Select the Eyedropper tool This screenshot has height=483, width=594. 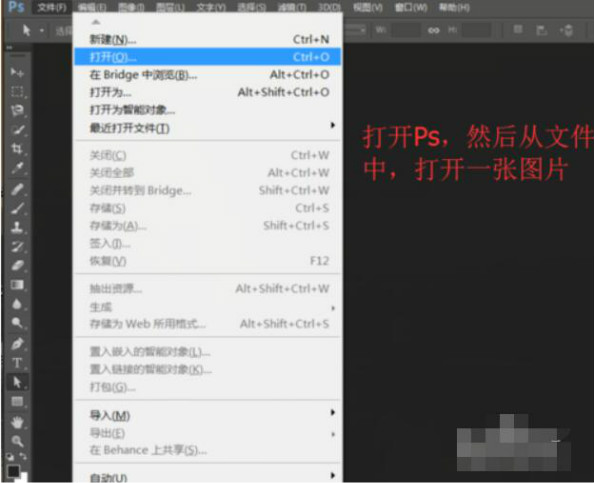click(17, 168)
